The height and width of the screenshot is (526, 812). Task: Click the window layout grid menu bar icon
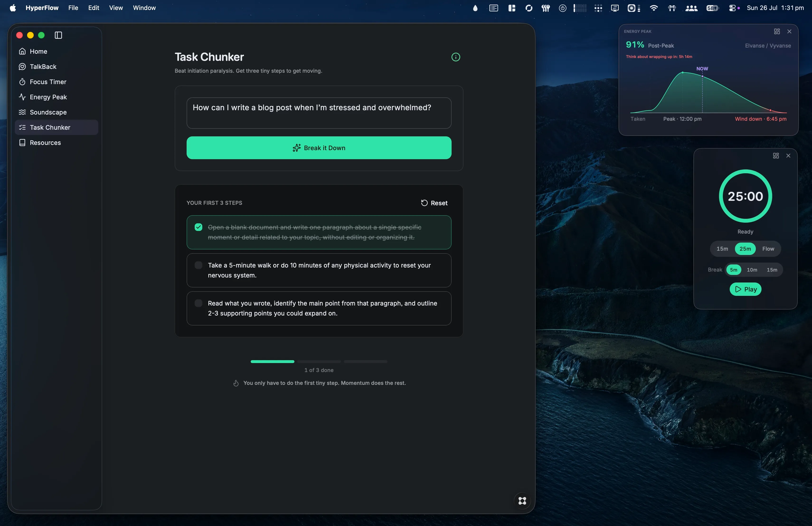coord(511,8)
